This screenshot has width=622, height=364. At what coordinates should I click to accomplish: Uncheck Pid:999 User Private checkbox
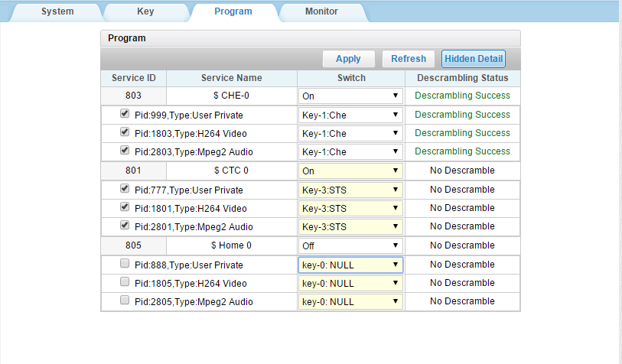coord(125,113)
